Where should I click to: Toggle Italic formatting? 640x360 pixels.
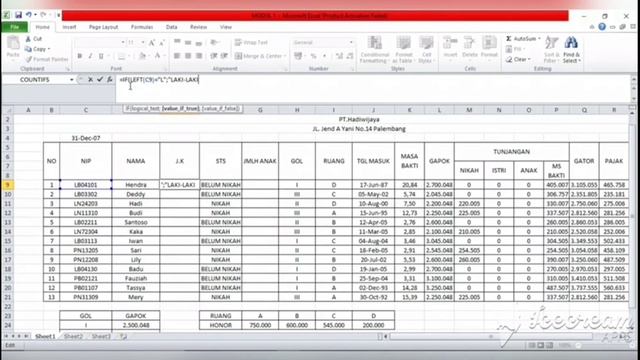coord(90,56)
